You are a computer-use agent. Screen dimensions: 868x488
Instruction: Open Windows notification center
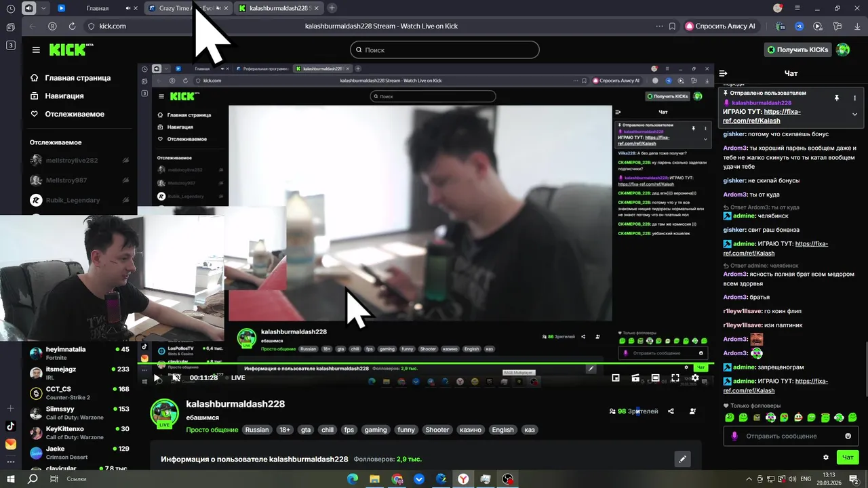(x=854, y=479)
